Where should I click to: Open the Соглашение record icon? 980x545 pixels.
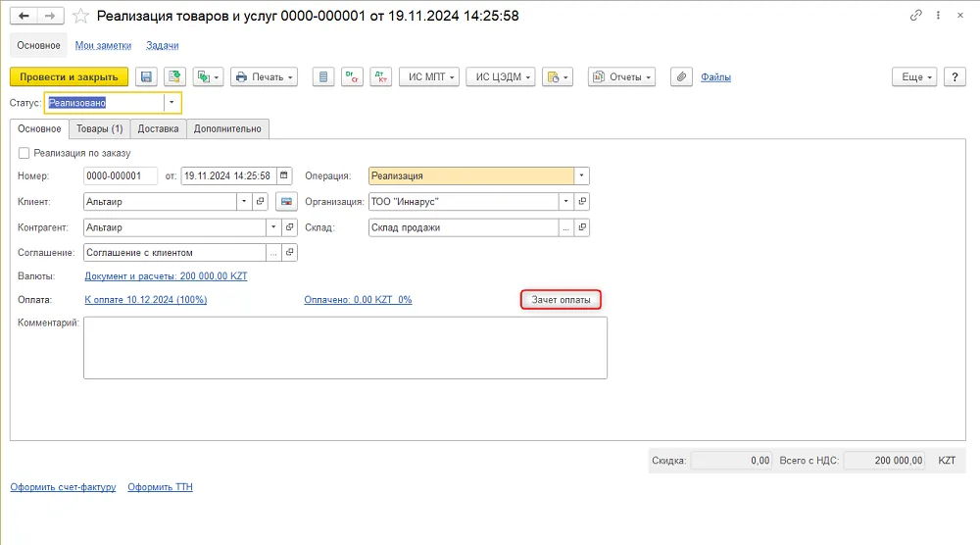[289, 253]
